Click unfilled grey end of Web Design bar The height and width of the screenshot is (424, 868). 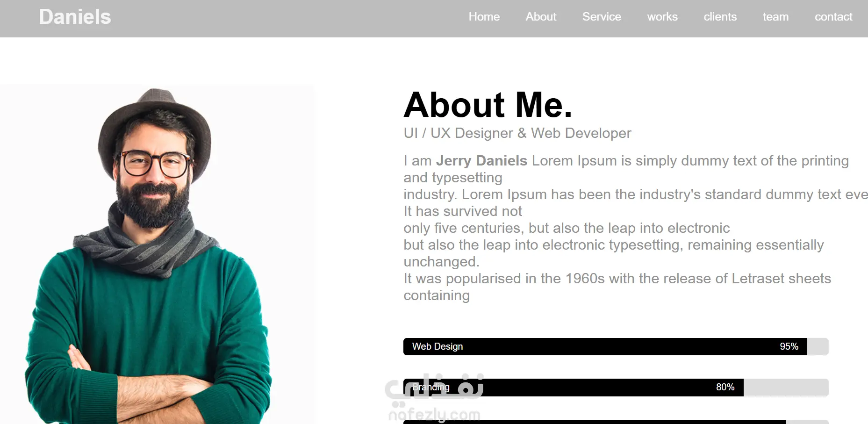click(x=818, y=346)
